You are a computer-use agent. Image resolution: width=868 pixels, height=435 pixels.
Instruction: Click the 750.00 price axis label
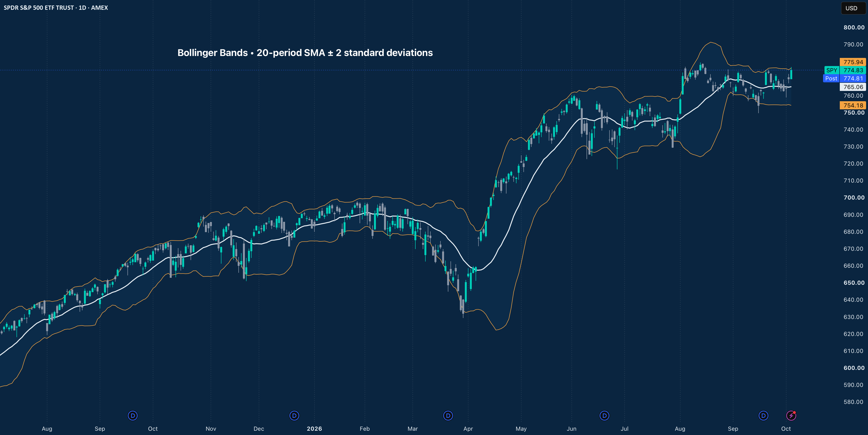pos(854,112)
